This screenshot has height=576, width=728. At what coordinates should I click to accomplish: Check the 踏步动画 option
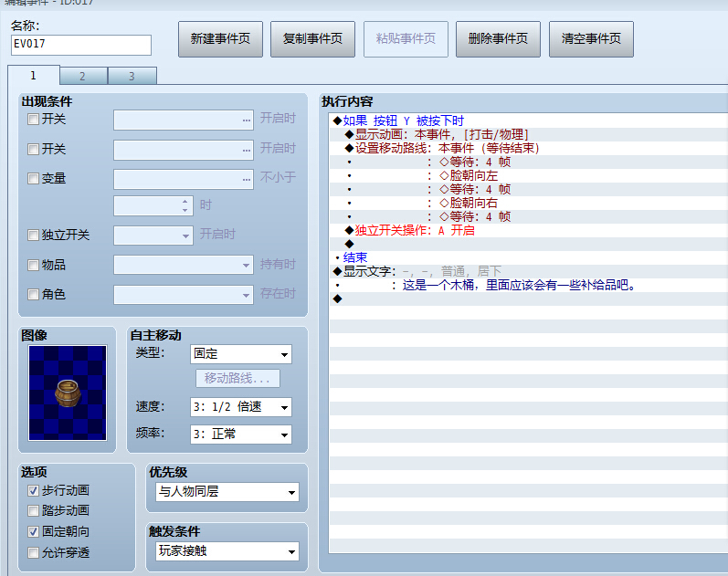click(34, 511)
